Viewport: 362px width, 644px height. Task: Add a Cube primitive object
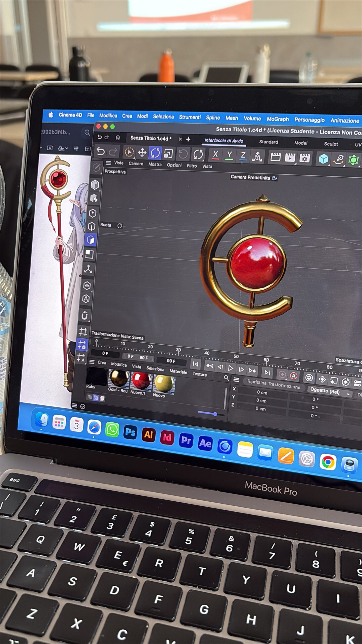coord(323,159)
